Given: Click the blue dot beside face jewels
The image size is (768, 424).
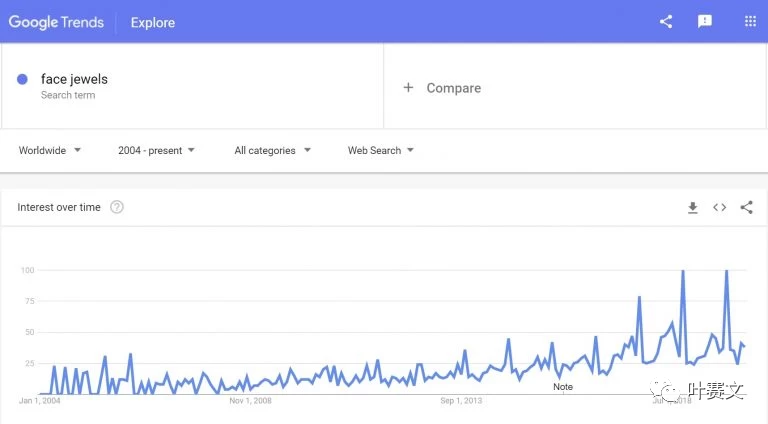Looking at the screenshot, I should click(22, 79).
